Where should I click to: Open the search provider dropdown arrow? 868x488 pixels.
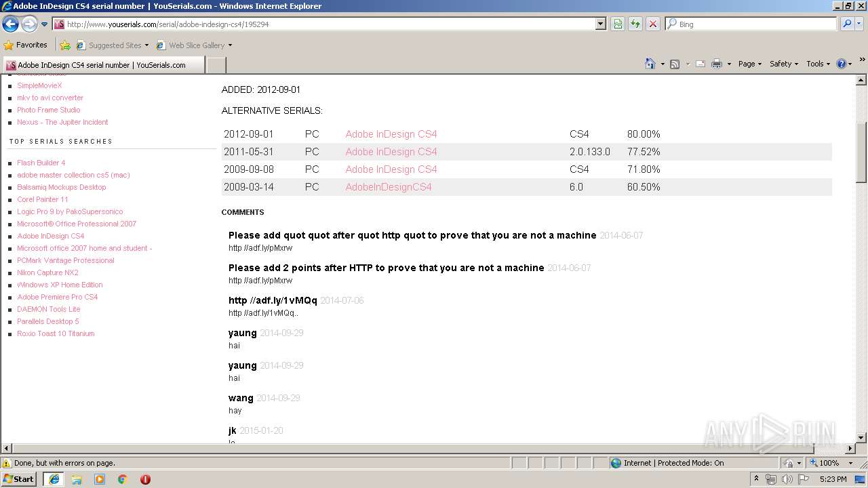coord(859,24)
